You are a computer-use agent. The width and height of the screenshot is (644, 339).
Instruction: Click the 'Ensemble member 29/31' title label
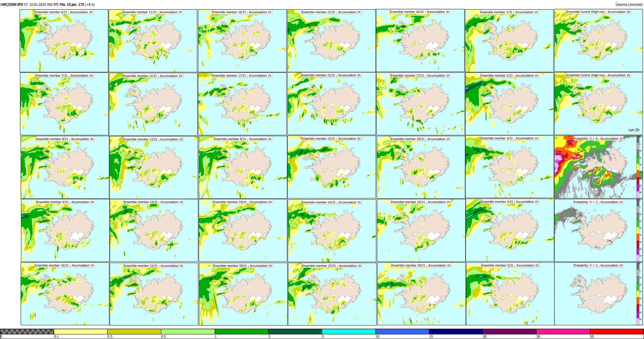(421, 202)
